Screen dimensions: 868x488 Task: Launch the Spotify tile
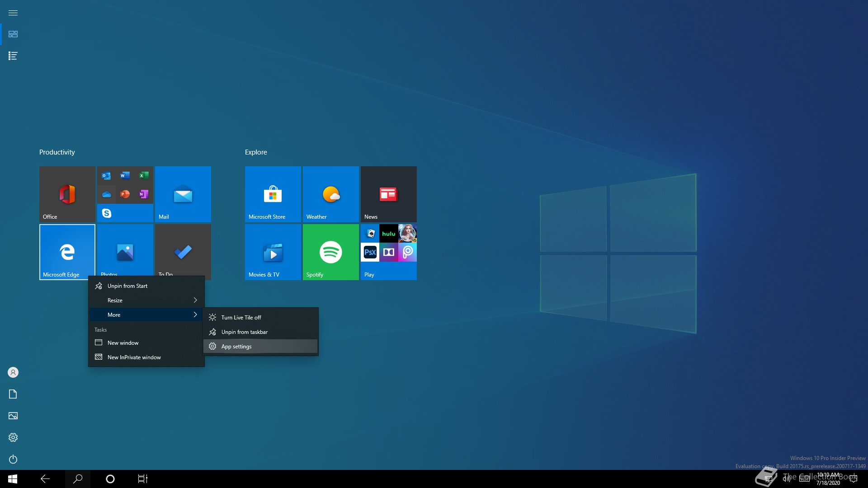click(x=330, y=252)
